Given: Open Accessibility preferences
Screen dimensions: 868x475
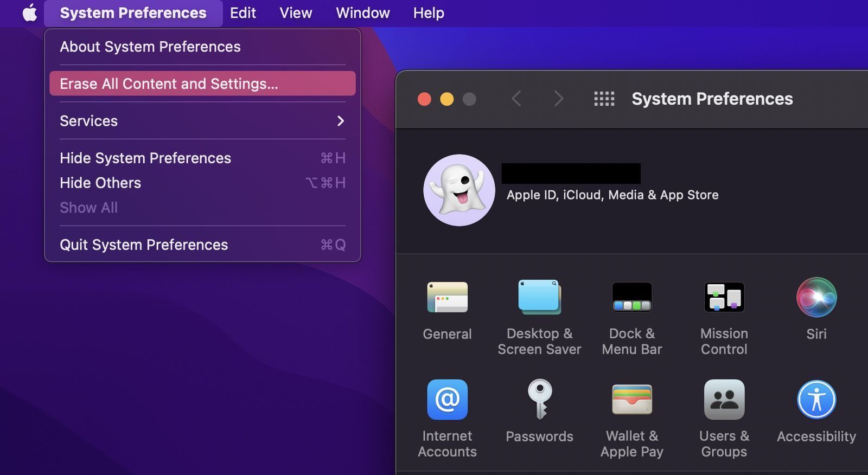Looking at the screenshot, I should point(816,412).
